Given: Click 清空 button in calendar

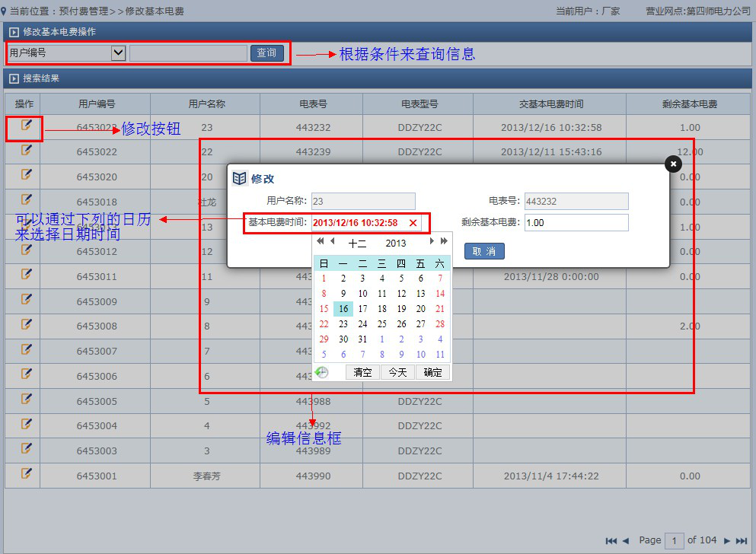Looking at the screenshot, I should 362,372.
